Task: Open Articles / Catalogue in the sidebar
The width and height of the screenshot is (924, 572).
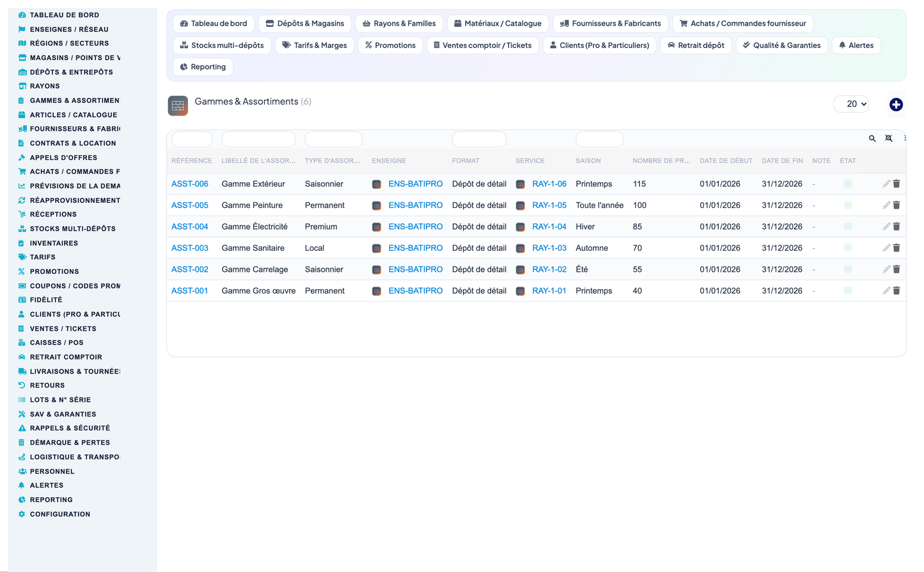Action: pyautogui.click(x=74, y=115)
